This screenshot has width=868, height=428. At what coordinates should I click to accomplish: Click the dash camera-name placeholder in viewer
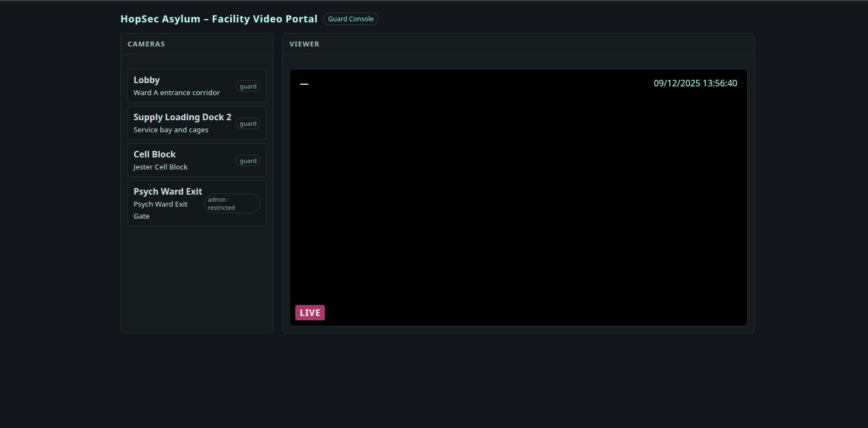click(x=304, y=84)
